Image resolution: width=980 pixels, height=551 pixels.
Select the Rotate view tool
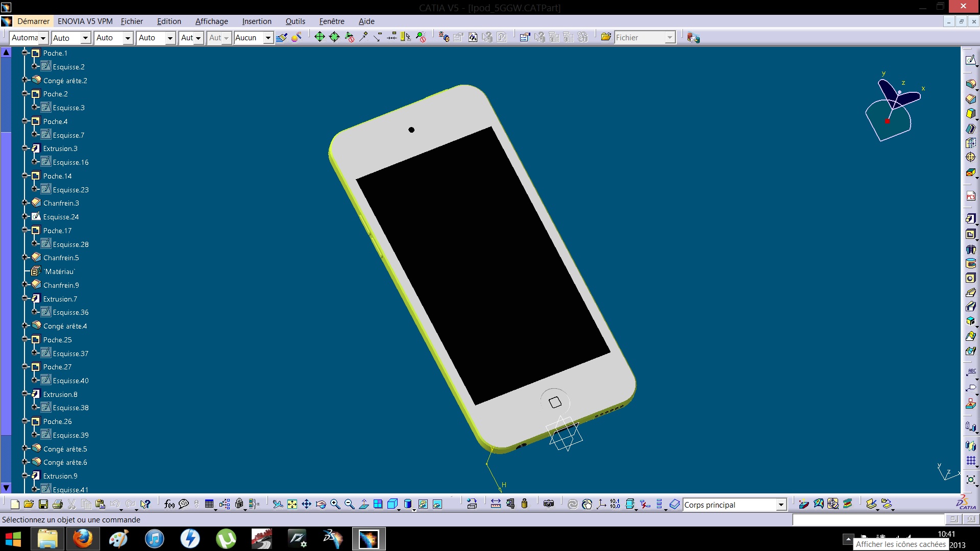321,505
